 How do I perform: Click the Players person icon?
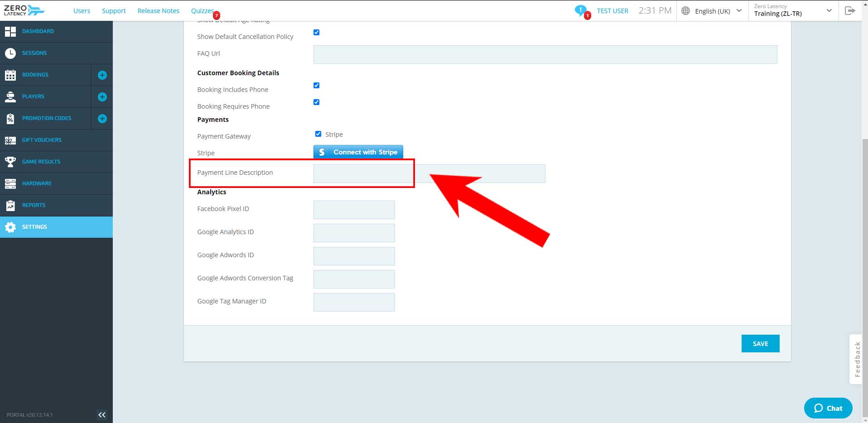[x=10, y=96]
